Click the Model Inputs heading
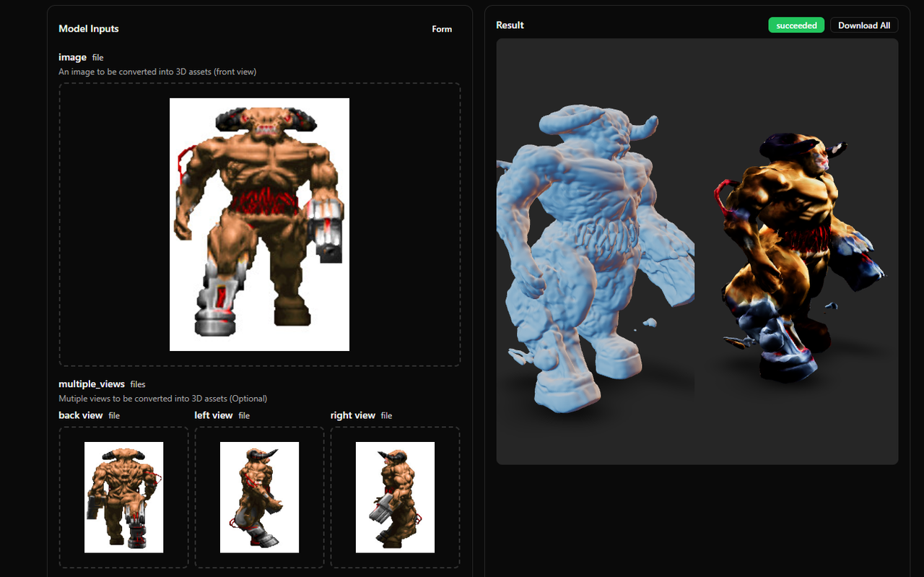 pos(89,29)
